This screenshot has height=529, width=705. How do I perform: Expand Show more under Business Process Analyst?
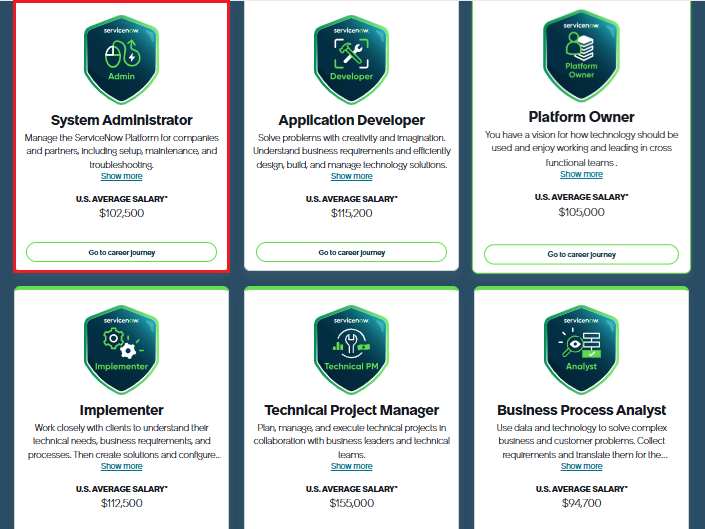581,466
